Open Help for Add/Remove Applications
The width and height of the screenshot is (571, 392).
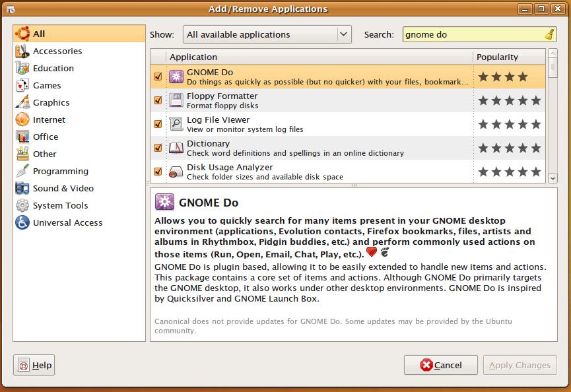point(34,365)
